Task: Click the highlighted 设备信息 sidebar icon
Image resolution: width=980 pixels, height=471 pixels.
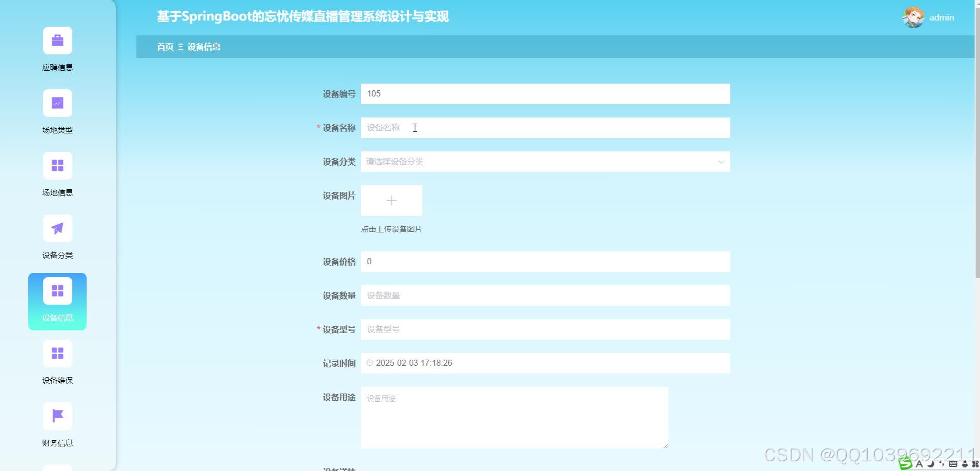Action: (57, 290)
